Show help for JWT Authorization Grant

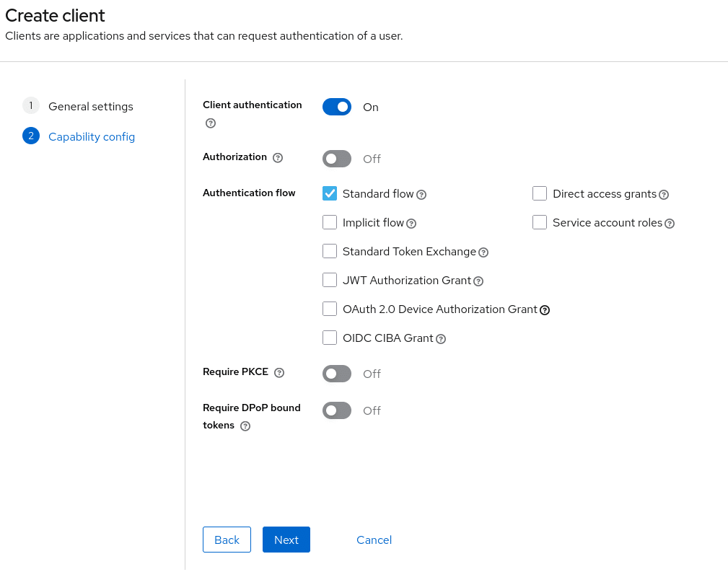coord(478,281)
